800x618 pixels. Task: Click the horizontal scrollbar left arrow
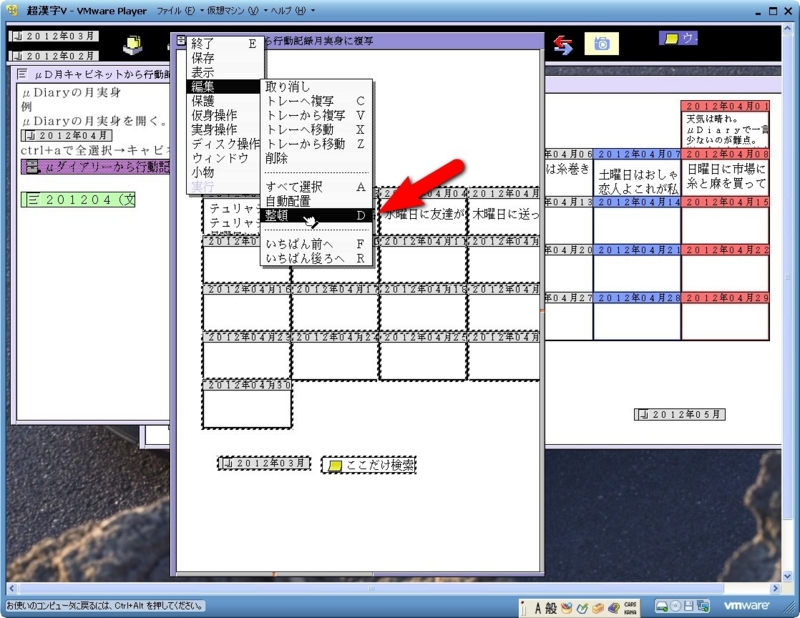(x=11, y=588)
